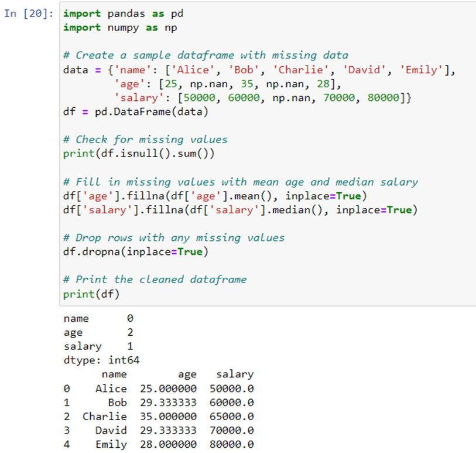Click the 'dtype: int64' output line
Image resolution: width=476 pixels, height=453 pixels.
[x=101, y=360]
